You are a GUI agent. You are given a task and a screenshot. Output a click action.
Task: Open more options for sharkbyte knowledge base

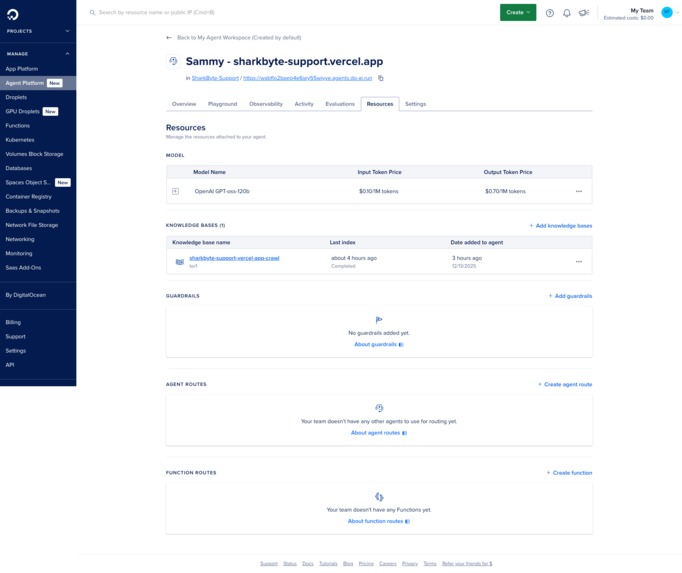tap(578, 261)
